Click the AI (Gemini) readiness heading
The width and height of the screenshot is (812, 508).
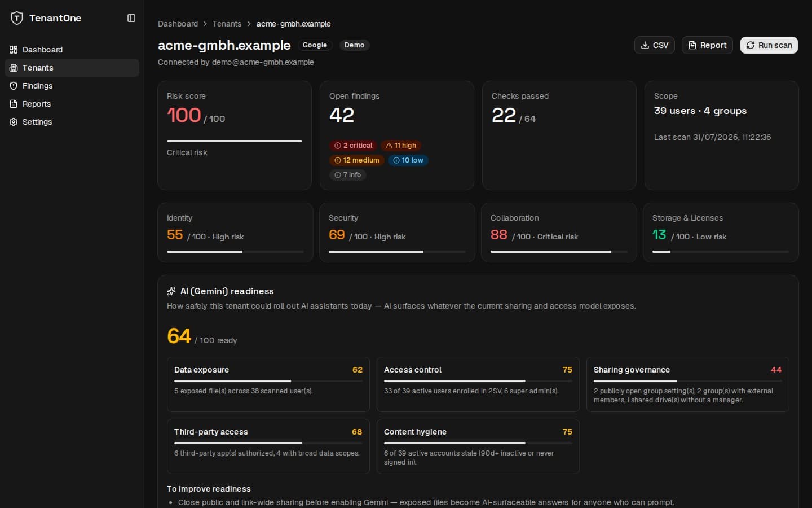pos(227,291)
